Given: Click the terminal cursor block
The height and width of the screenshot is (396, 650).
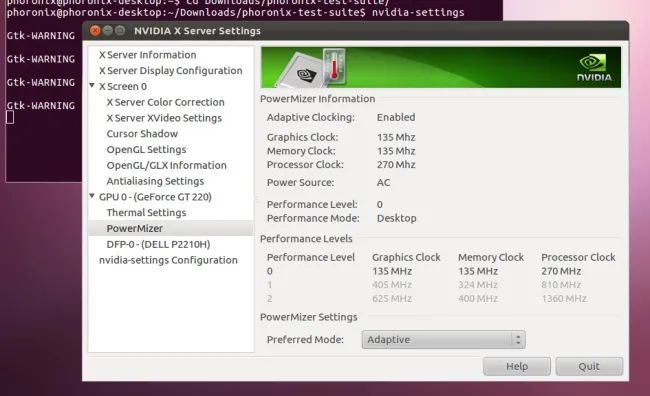Looking at the screenshot, I should click(x=10, y=117).
